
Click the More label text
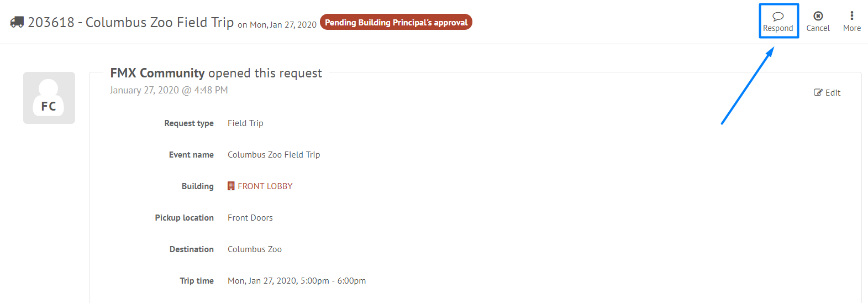(x=852, y=28)
